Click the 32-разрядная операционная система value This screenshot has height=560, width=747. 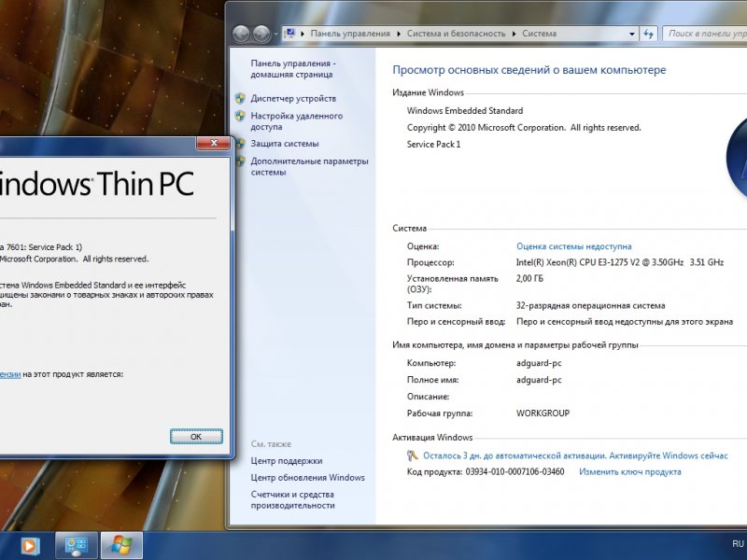click(x=591, y=306)
